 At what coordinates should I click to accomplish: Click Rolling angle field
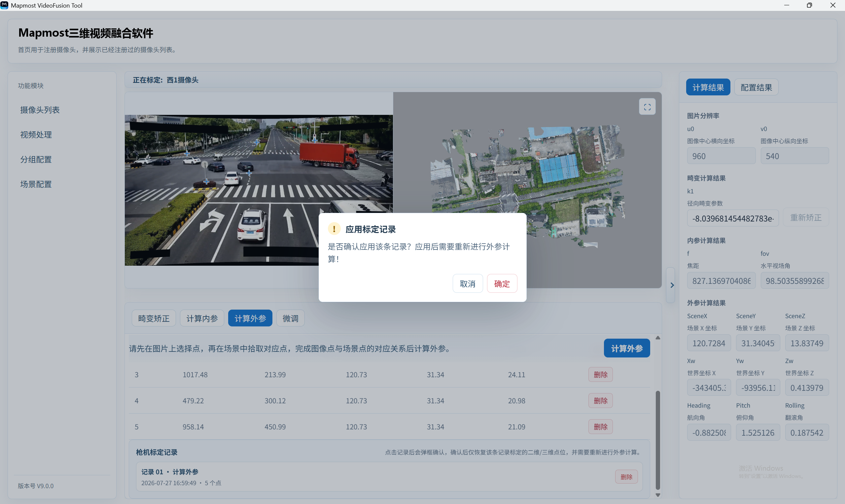tap(807, 432)
